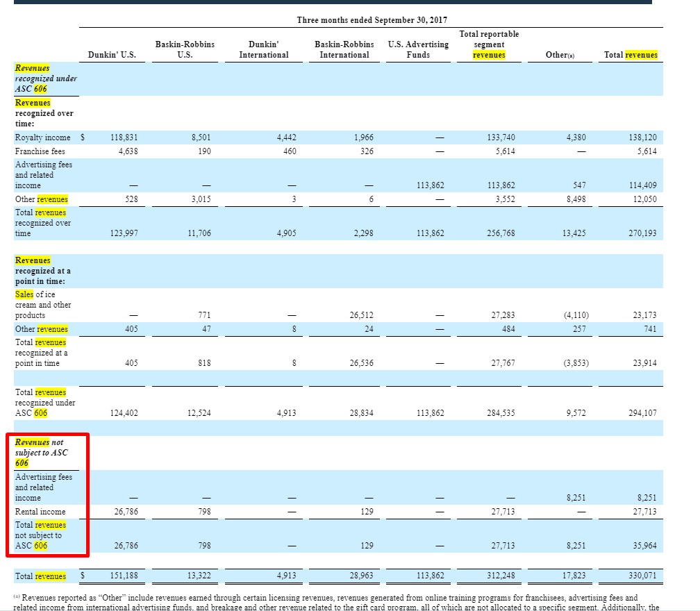Select the Dunkin' U.S. column header
The width and height of the screenshot is (700, 611).
[x=112, y=55]
